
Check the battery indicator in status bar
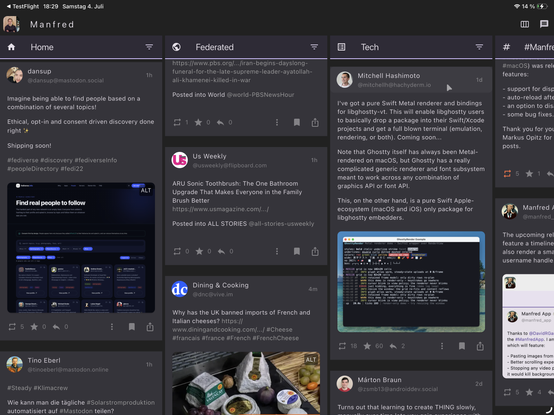542,6
